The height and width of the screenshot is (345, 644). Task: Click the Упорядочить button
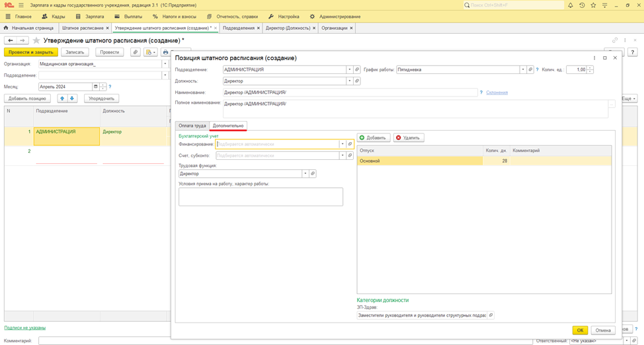(101, 98)
